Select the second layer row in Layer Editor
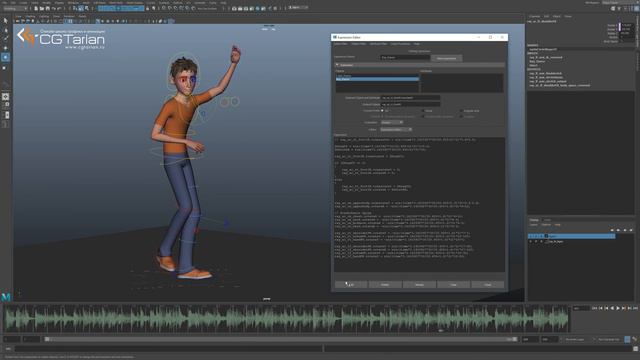640x360 pixels. (x=571, y=242)
